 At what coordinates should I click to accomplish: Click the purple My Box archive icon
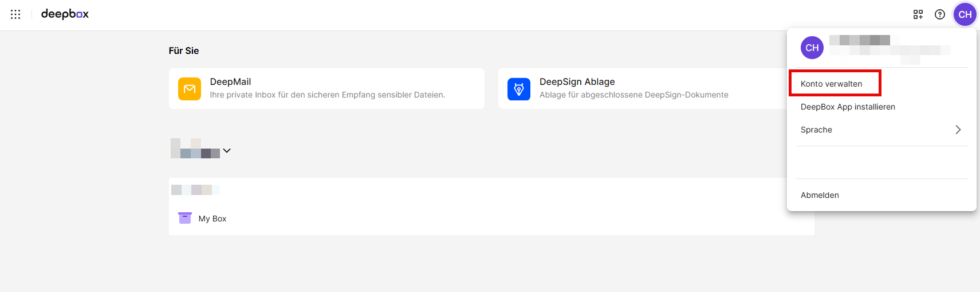click(x=185, y=218)
